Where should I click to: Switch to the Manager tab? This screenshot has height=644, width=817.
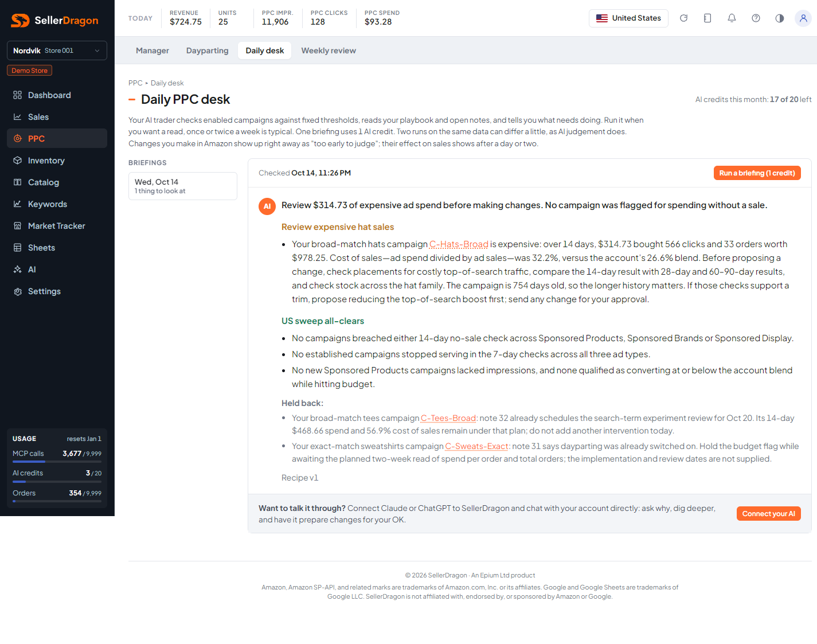pyautogui.click(x=153, y=50)
